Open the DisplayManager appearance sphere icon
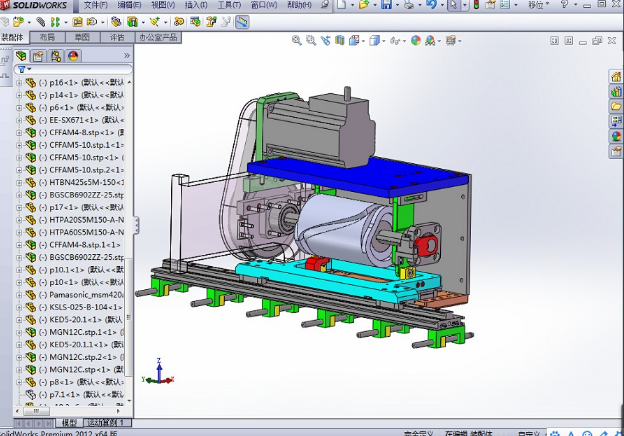 (x=73, y=56)
